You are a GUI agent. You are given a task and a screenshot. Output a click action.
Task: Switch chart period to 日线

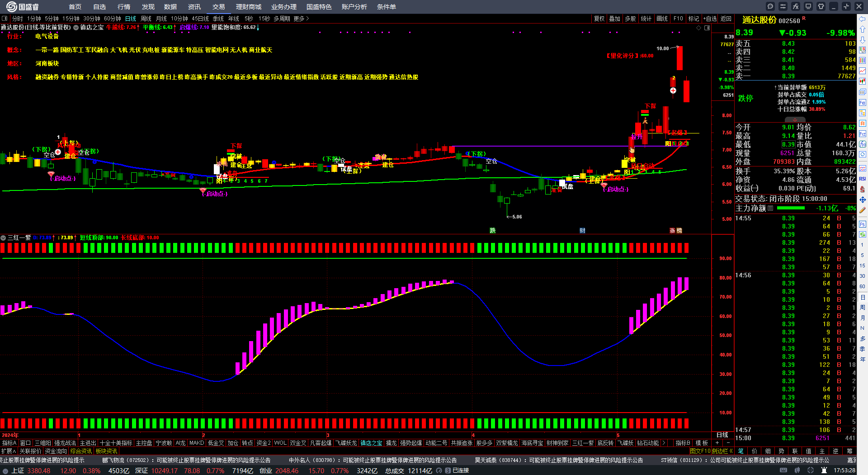131,19
